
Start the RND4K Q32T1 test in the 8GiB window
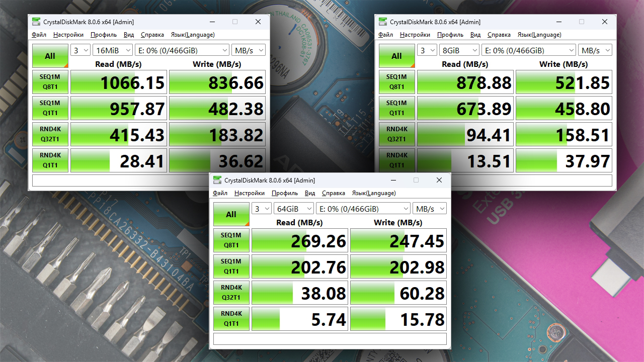pos(397,134)
